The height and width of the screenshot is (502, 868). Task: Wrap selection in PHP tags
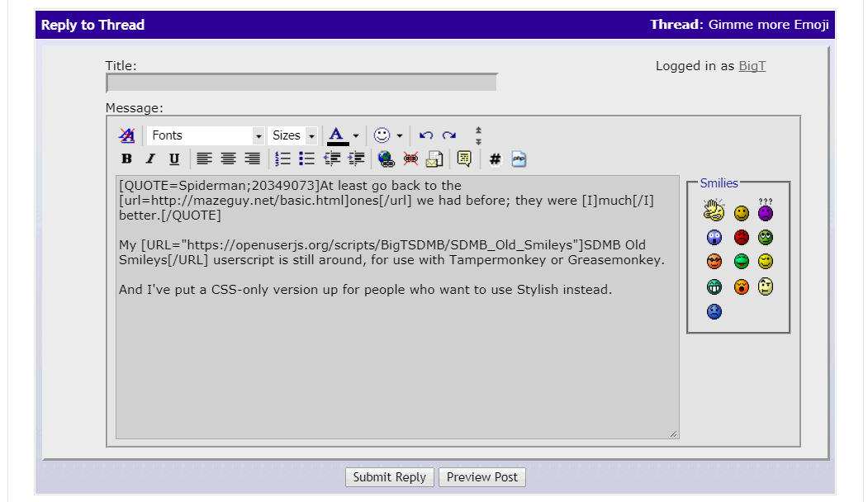(519, 159)
